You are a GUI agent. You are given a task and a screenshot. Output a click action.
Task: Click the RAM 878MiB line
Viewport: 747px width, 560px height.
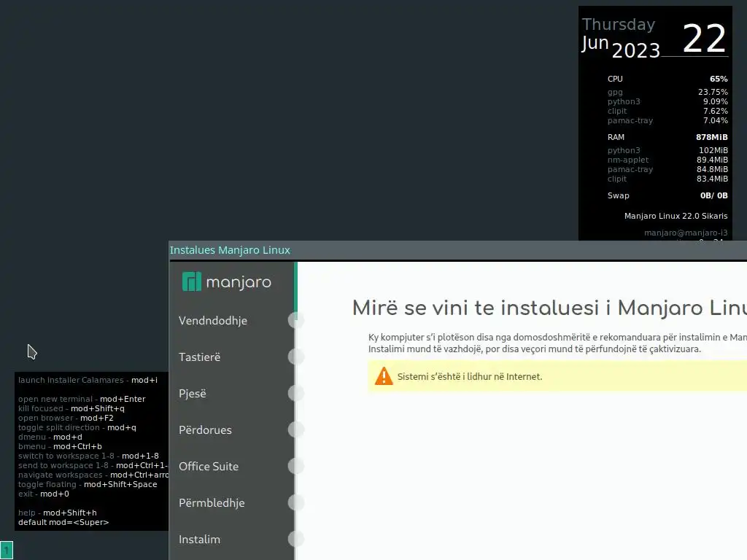[667, 137]
